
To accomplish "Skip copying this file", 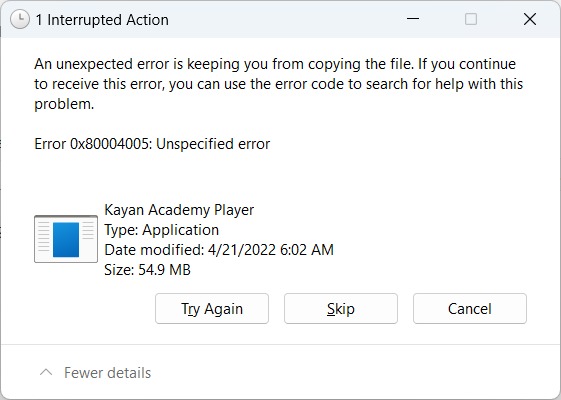I will [x=341, y=308].
